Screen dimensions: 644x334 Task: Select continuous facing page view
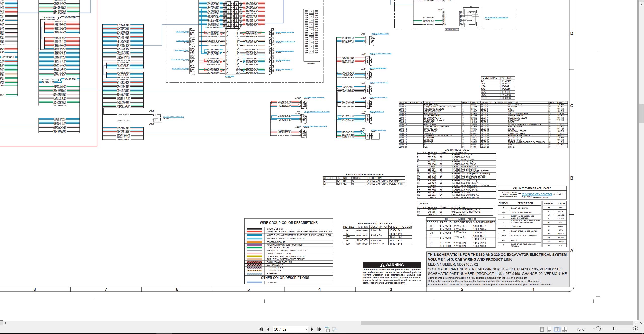565,329
